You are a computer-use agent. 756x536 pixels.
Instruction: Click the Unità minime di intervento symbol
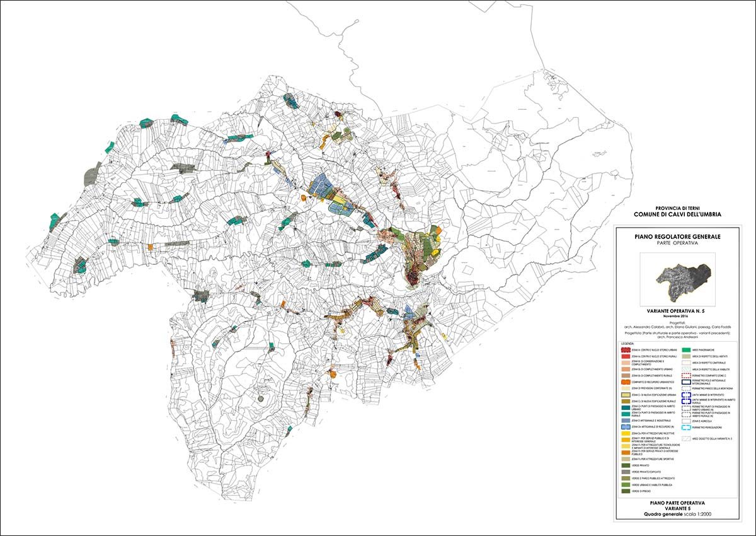[x=686, y=395]
